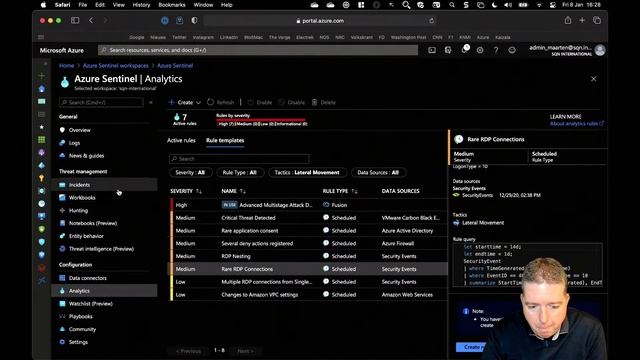The height and width of the screenshot is (360, 640).
Task: Sort rules by NAME column
Action: click(233, 191)
